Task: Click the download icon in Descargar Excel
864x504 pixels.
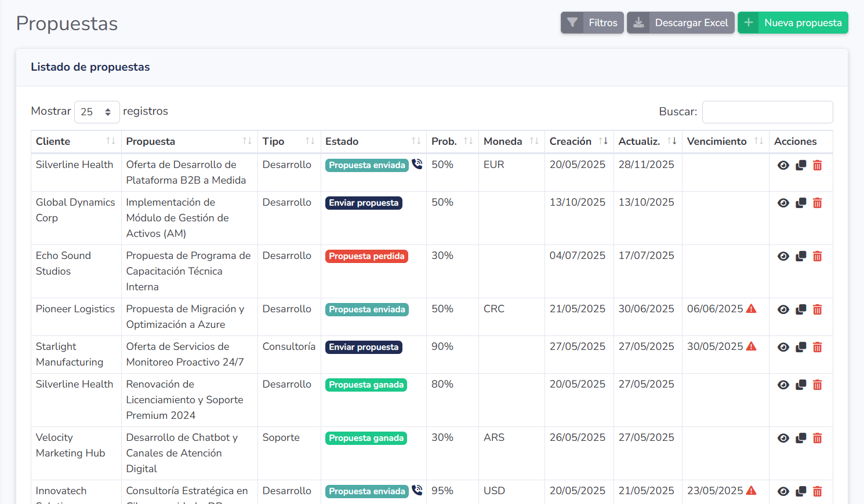Action: [639, 22]
